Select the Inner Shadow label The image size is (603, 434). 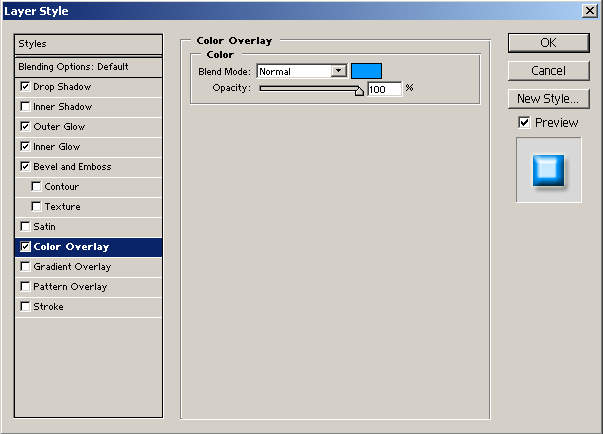pyautogui.click(x=62, y=107)
